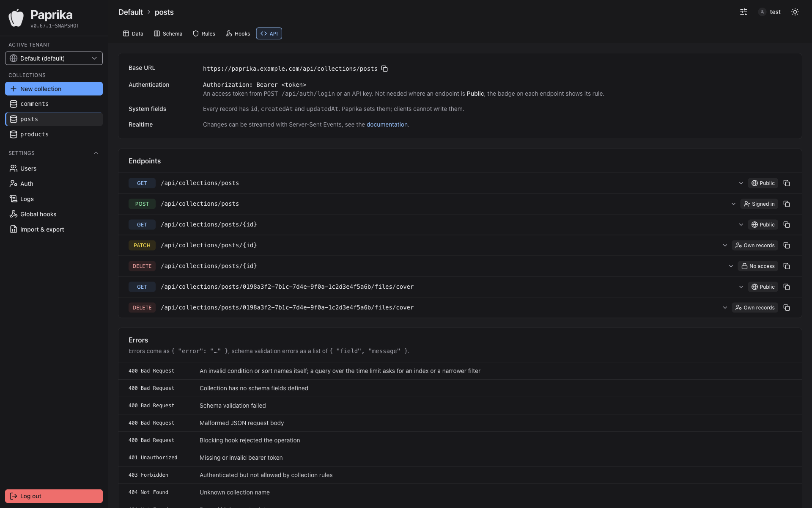The height and width of the screenshot is (508, 812).
Task: Go to Auth settings
Action: pyautogui.click(x=54, y=184)
